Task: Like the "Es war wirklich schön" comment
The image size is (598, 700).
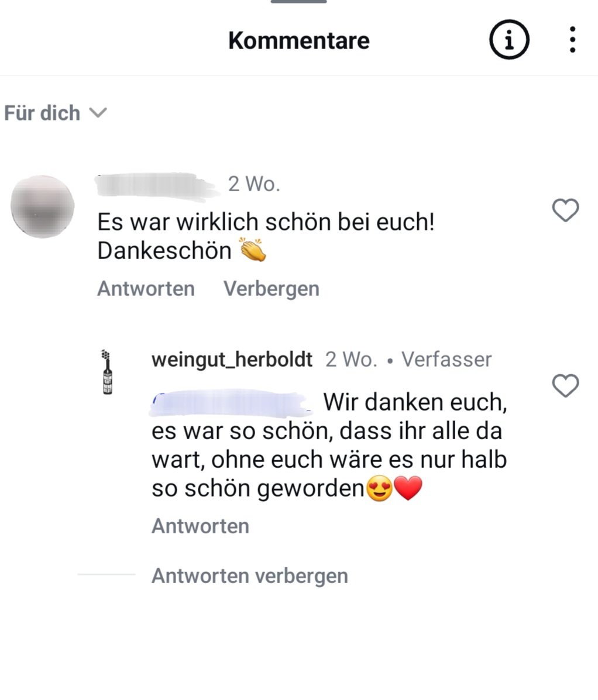Action: pyautogui.click(x=565, y=210)
